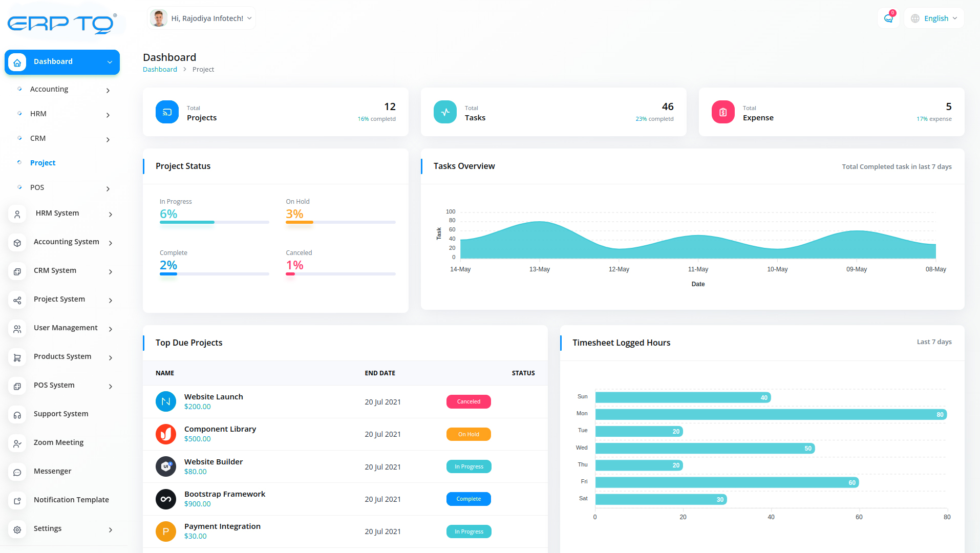Click the ERP TQ logo
This screenshot has height=553, width=980.
[x=62, y=24]
